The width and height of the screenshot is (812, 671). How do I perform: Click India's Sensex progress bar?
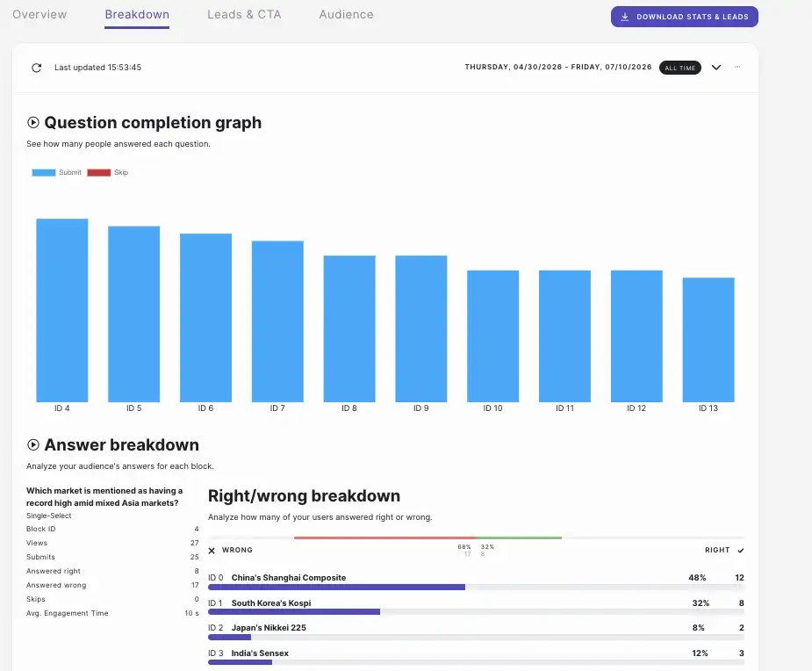click(x=476, y=662)
